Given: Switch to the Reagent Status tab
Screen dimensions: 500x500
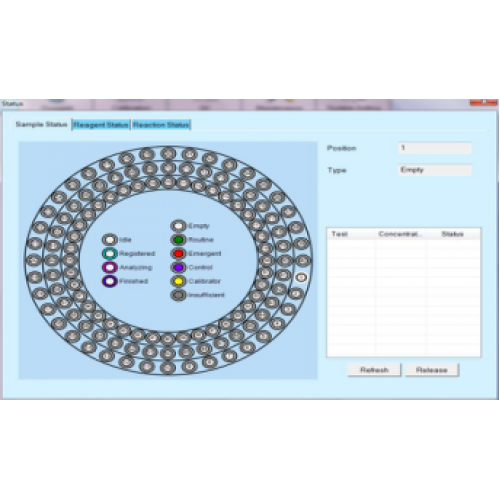Looking at the screenshot, I should pos(101,125).
